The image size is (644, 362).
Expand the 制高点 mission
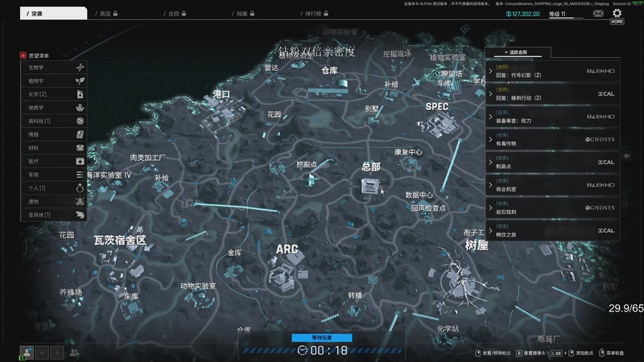[553, 162]
